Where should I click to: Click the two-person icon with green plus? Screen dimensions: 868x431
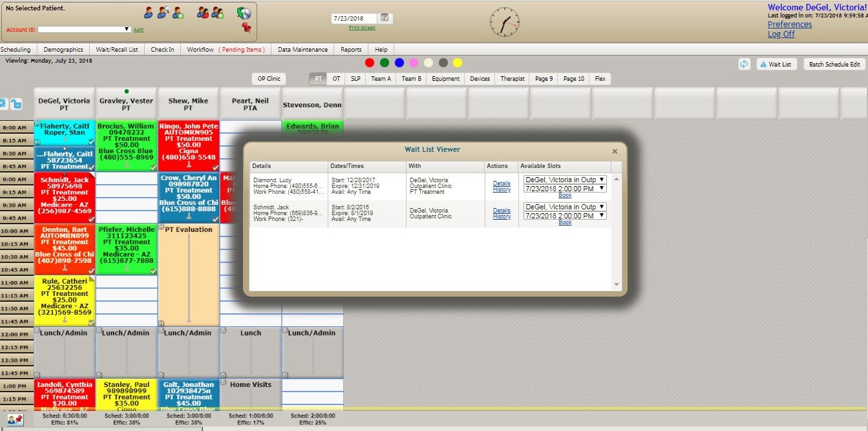[218, 12]
